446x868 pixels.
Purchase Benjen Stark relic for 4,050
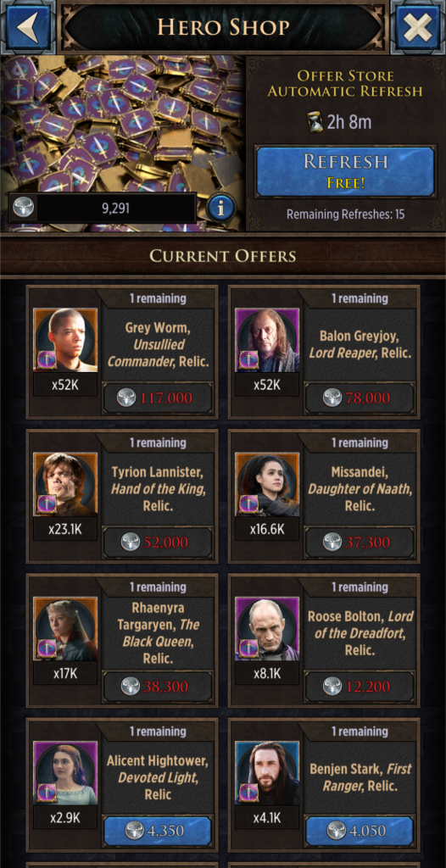pos(359,832)
